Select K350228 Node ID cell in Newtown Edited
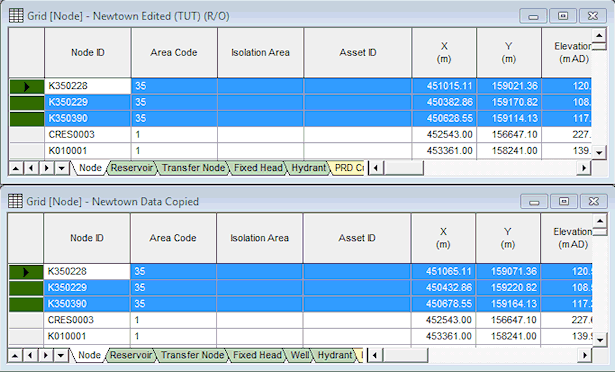Image resolution: width=615 pixels, height=372 pixels. (88, 86)
